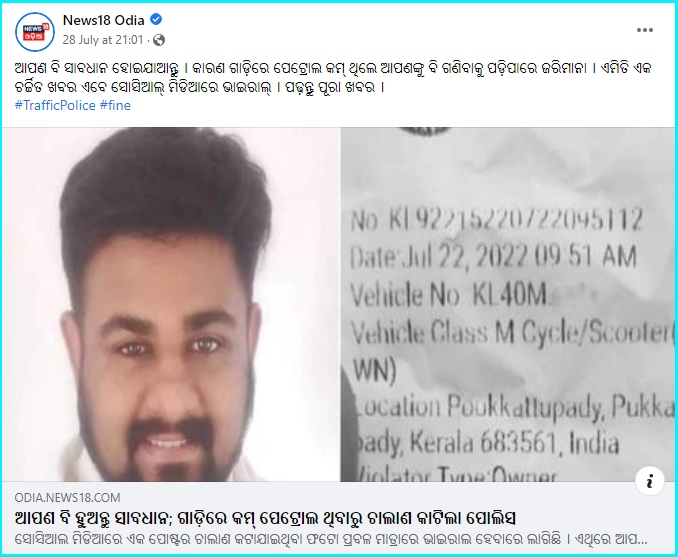Click the 'Vehicle Class M Cycle/Scooter' line

(x=512, y=333)
